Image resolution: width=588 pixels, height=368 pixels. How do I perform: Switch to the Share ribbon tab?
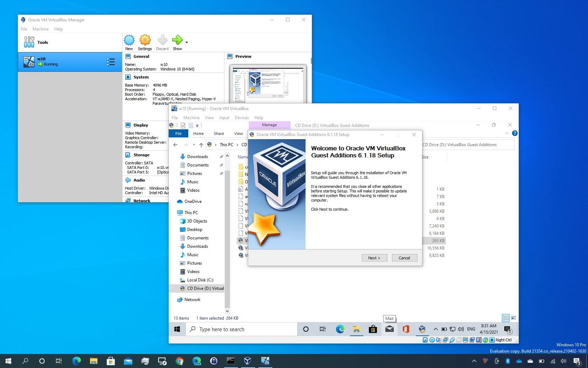click(x=219, y=134)
